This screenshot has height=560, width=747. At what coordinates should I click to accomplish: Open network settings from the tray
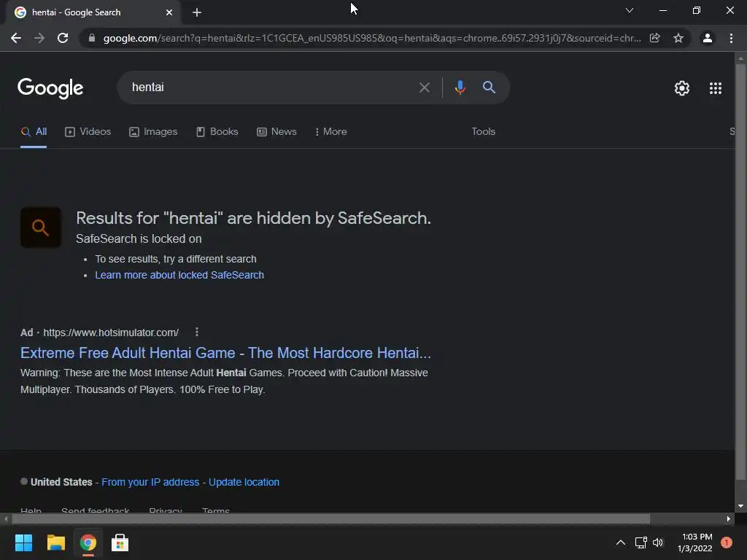point(640,542)
